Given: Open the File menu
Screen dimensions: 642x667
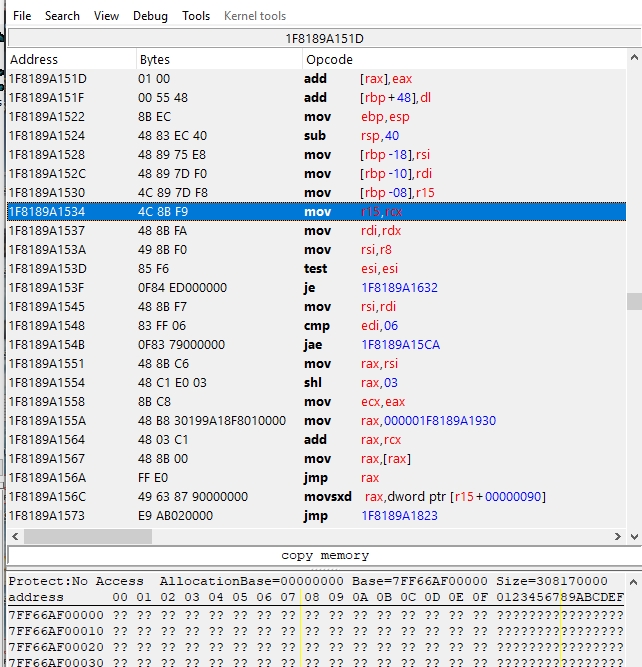Looking at the screenshot, I should 22,16.
